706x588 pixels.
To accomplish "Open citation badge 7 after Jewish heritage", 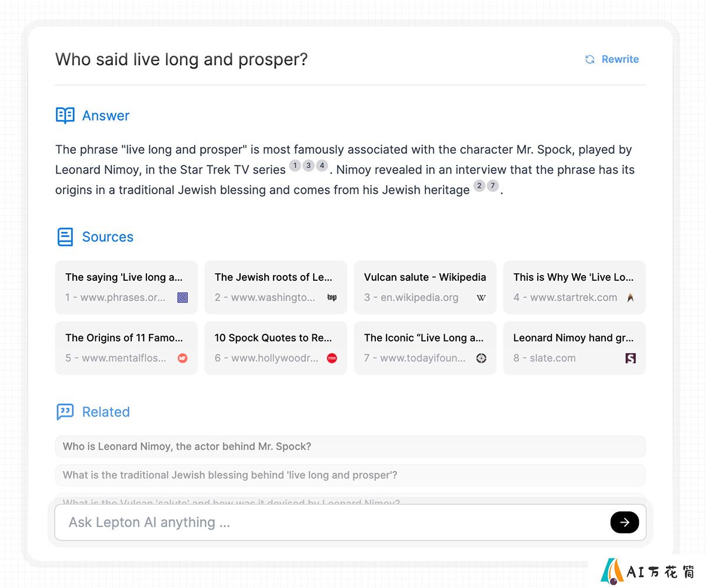I will click(x=493, y=186).
